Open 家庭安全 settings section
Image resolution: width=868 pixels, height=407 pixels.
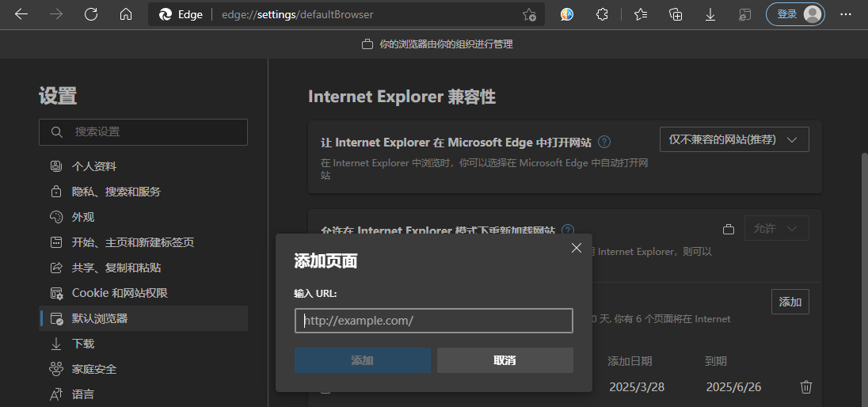143,369
